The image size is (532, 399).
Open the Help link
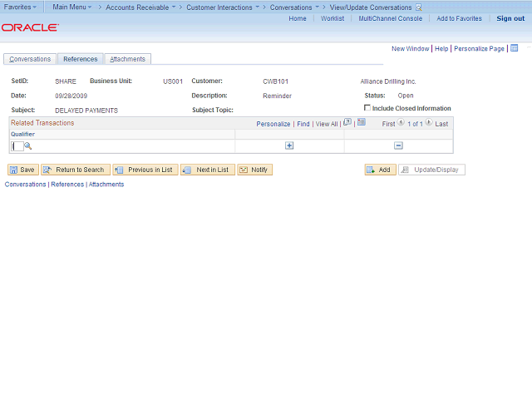[441, 48]
